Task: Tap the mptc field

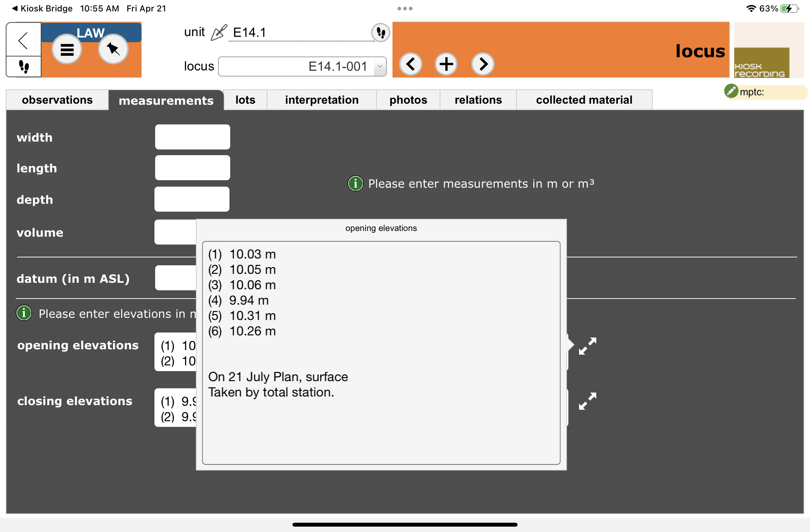Action: [772, 92]
